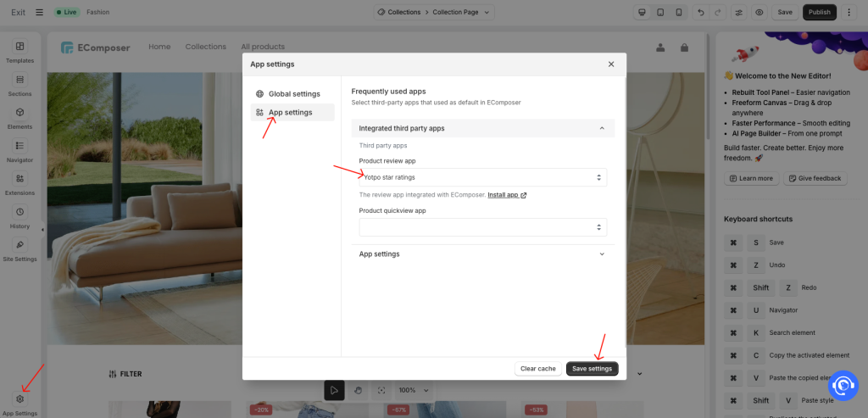Open the support chat bubble
868x418 pixels.
843,384
